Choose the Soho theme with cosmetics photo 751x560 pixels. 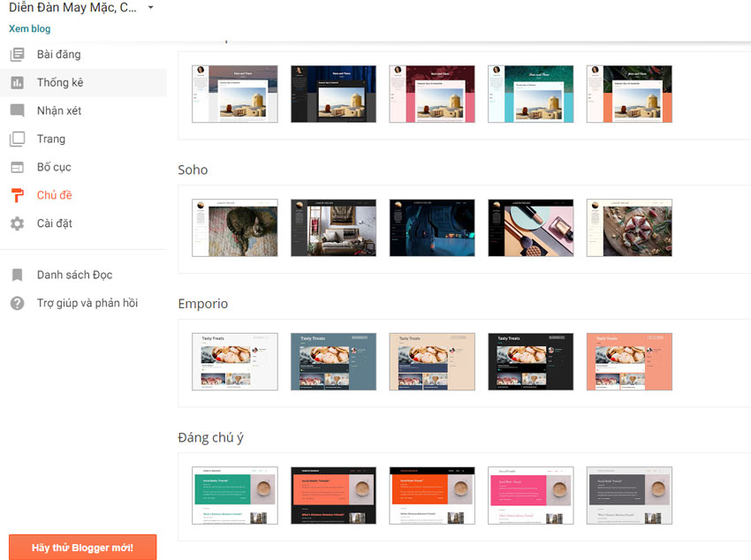[531, 228]
